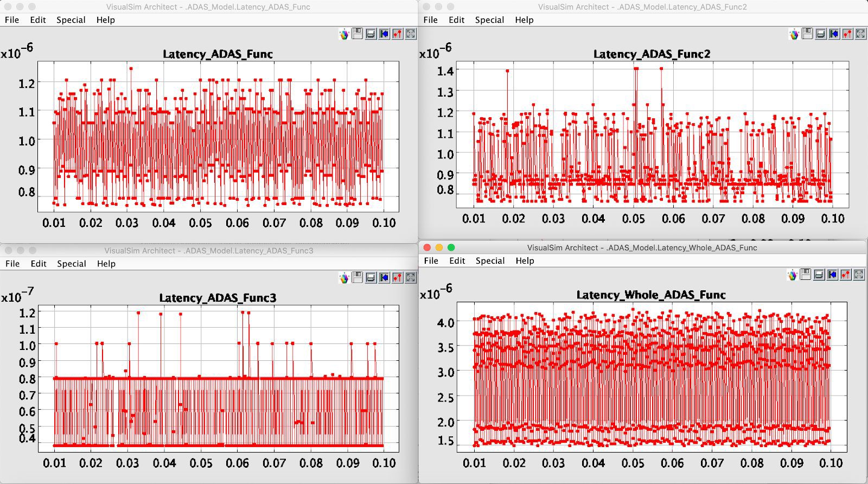Image resolution: width=868 pixels, height=484 pixels.
Task: Click the expand-arrows fit icon in Latency_ADAS_Func window
Action: click(x=411, y=34)
